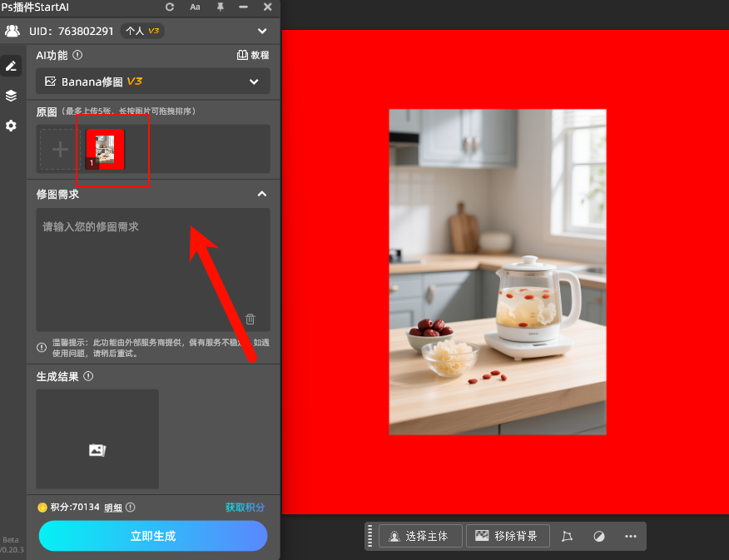Click the transform selection icon in taskbar
The image size is (729, 560).
tap(568, 537)
